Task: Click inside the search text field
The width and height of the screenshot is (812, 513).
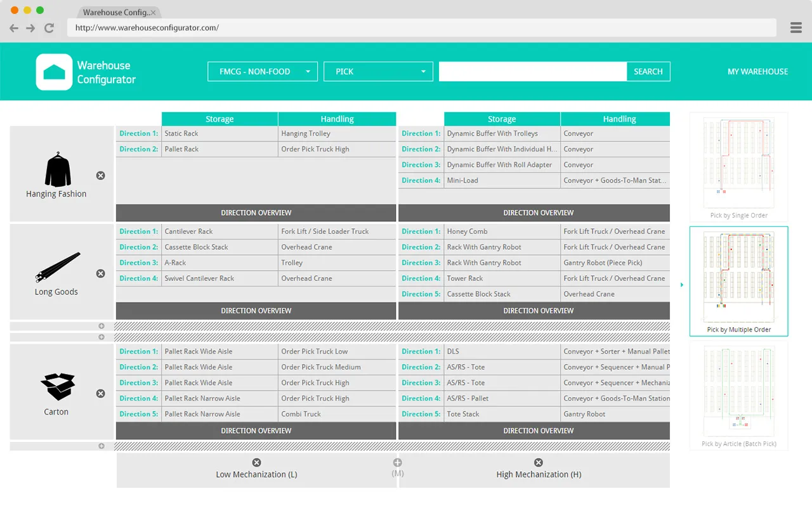Action: 532,72
